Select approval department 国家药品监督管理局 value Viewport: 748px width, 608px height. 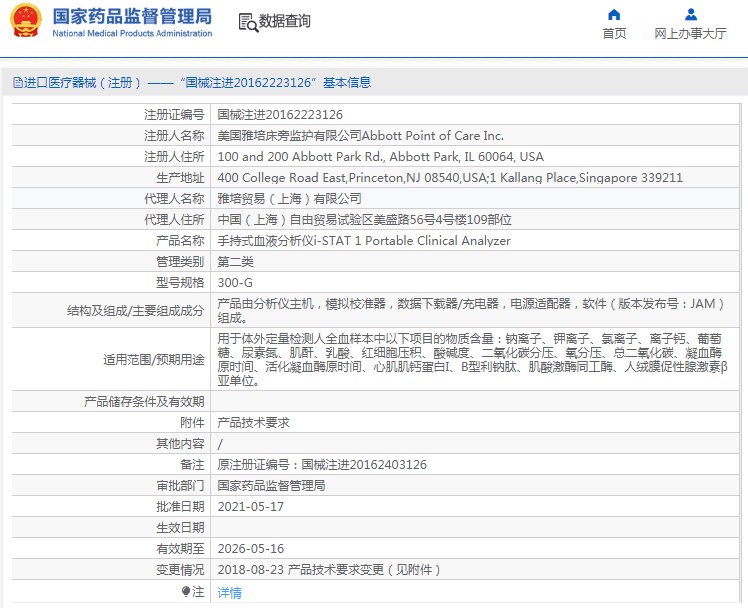tap(271, 485)
